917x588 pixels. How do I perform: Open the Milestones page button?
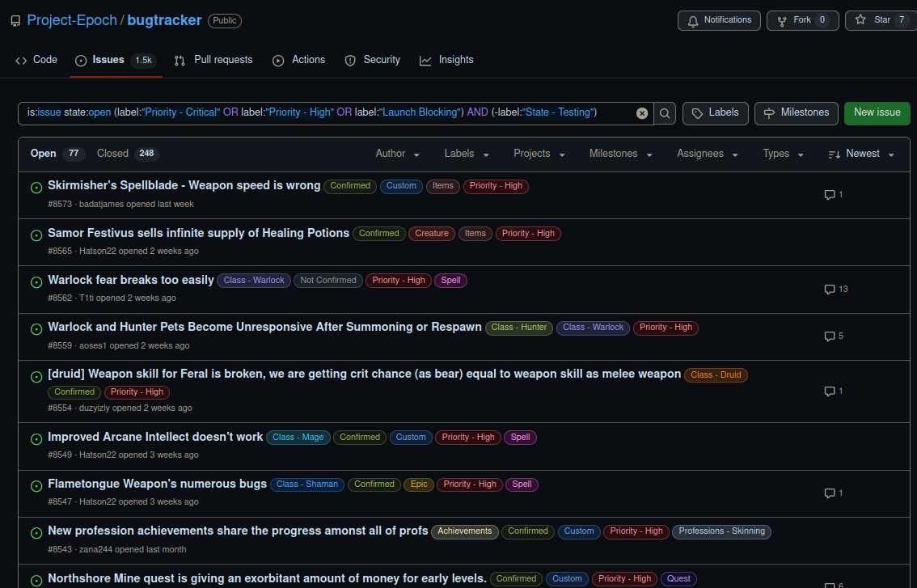796,113
